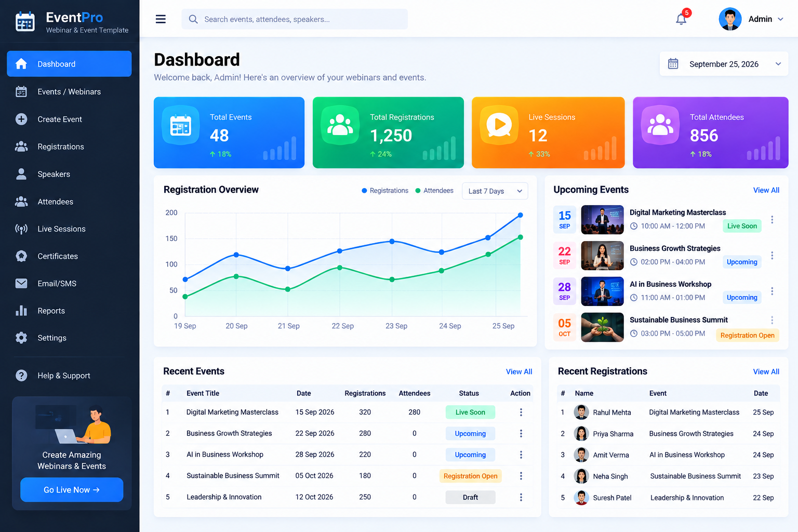Click the Live Soon badge in Upcoming Events

[742, 226]
